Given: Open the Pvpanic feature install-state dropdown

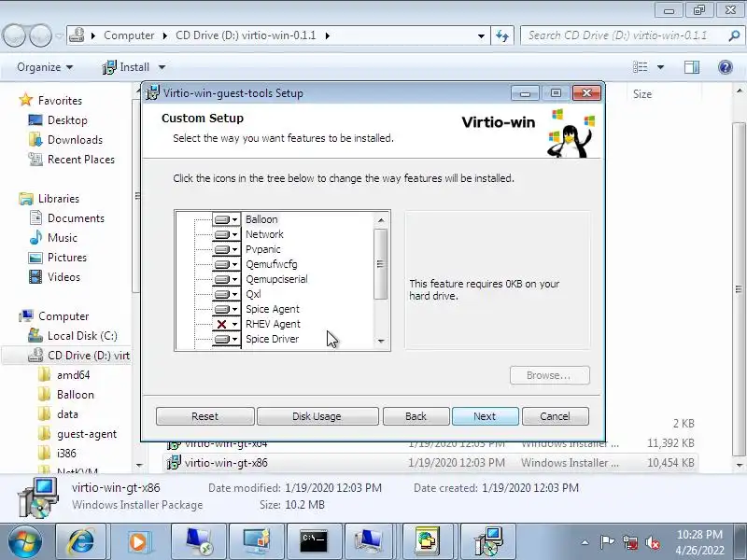Looking at the screenshot, I should [x=226, y=249].
